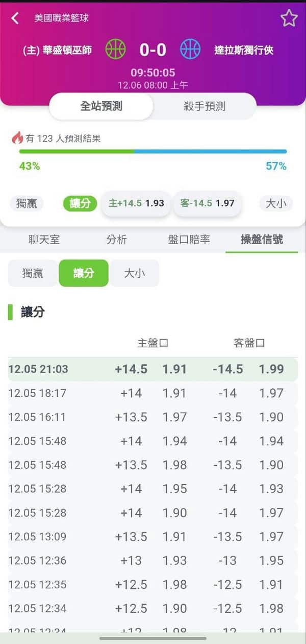Open the 分析 section
This screenshot has height=644, width=306.
click(117, 240)
